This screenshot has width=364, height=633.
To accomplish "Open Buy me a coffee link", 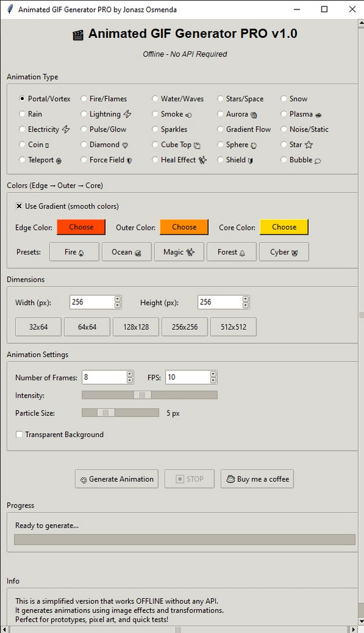I will (x=258, y=479).
